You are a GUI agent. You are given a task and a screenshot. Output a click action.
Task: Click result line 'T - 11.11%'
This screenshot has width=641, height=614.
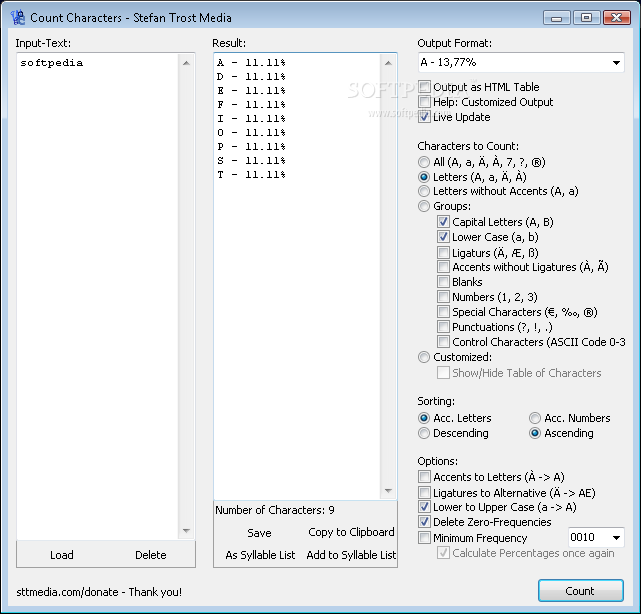(x=251, y=175)
